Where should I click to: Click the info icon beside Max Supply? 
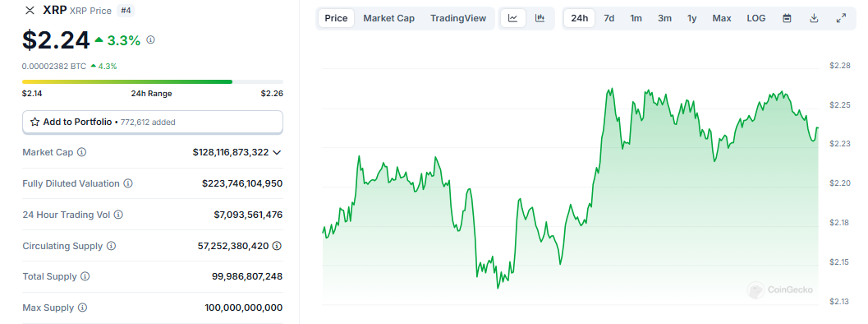[x=82, y=308]
